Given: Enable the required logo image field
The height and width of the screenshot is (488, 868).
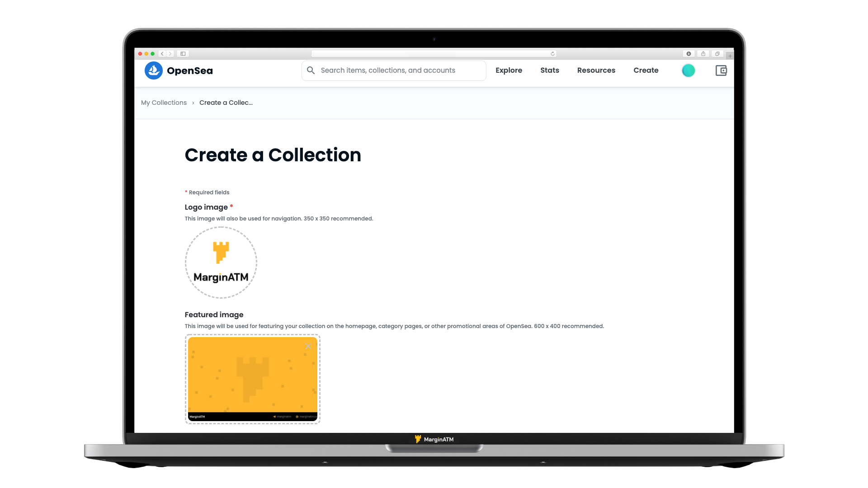Looking at the screenshot, I should click(x=221, y=263).
